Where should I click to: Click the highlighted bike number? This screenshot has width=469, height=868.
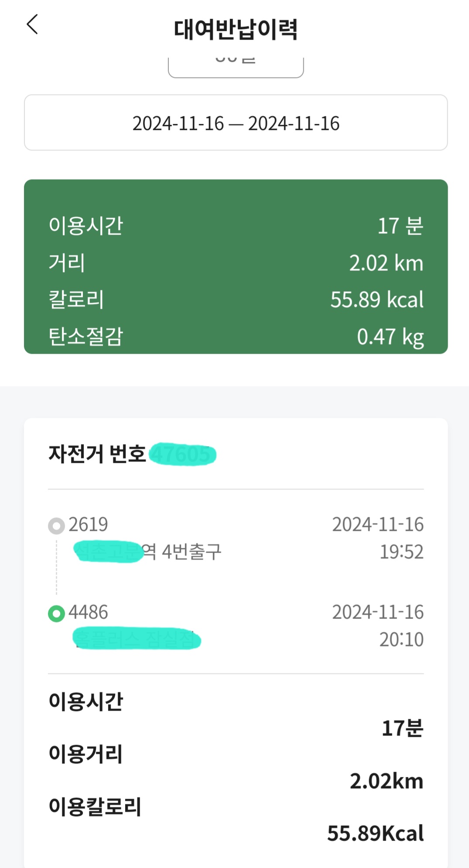click(183, 455)
